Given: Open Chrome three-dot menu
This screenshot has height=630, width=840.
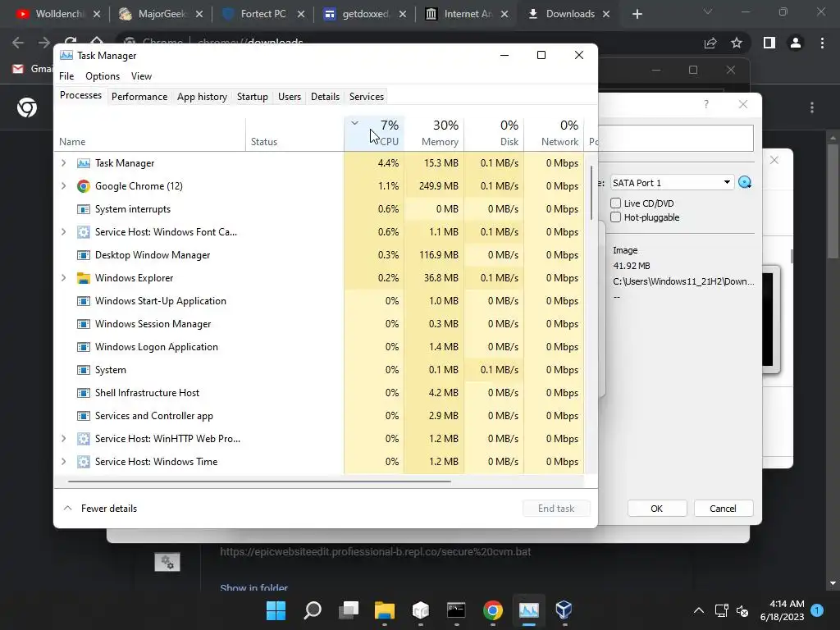Looking at the screenshot, I should pyautogui.click(x=822, y=43).
